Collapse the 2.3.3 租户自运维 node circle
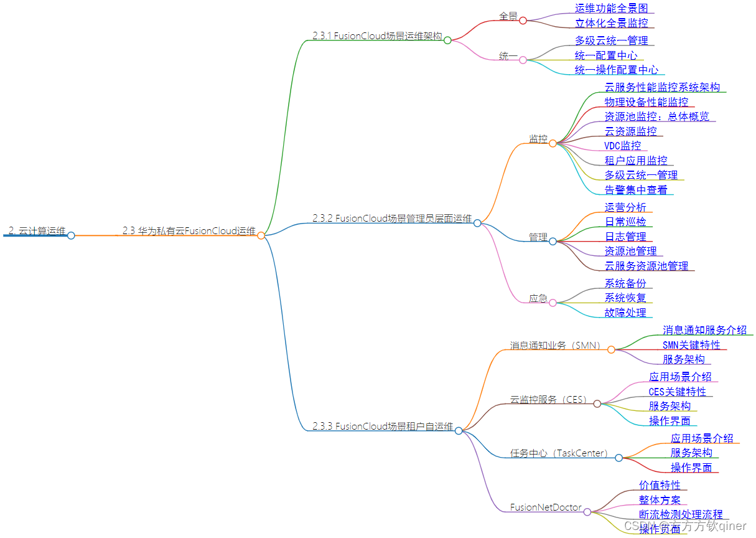The image size is (756, 538). [459, 431]
